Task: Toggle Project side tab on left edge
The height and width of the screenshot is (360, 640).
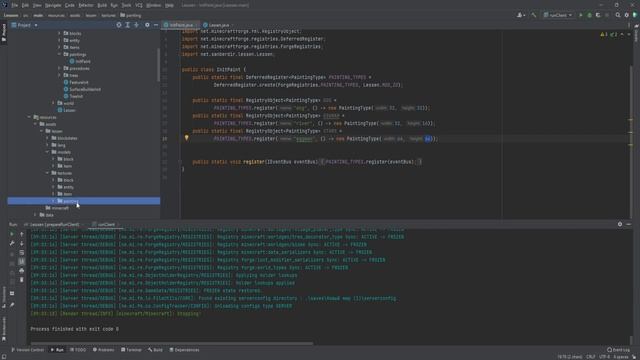Action: [x=4, y=32]
